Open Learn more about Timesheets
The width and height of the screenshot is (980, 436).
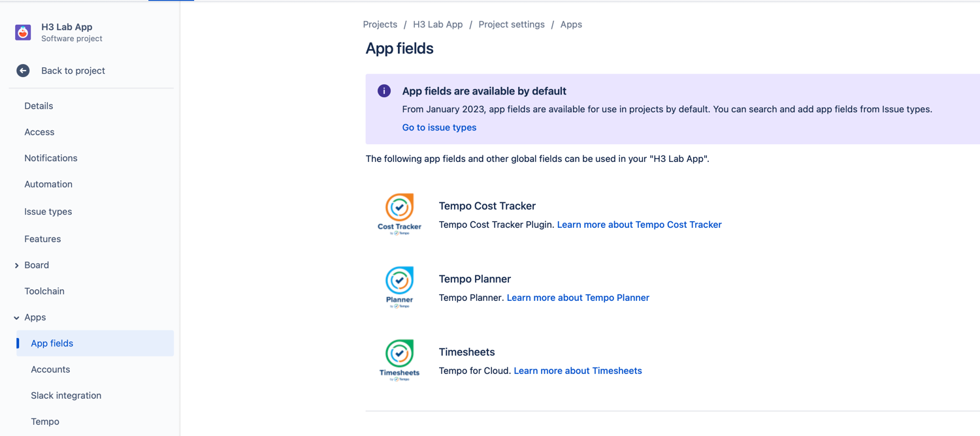coord(578,371)
